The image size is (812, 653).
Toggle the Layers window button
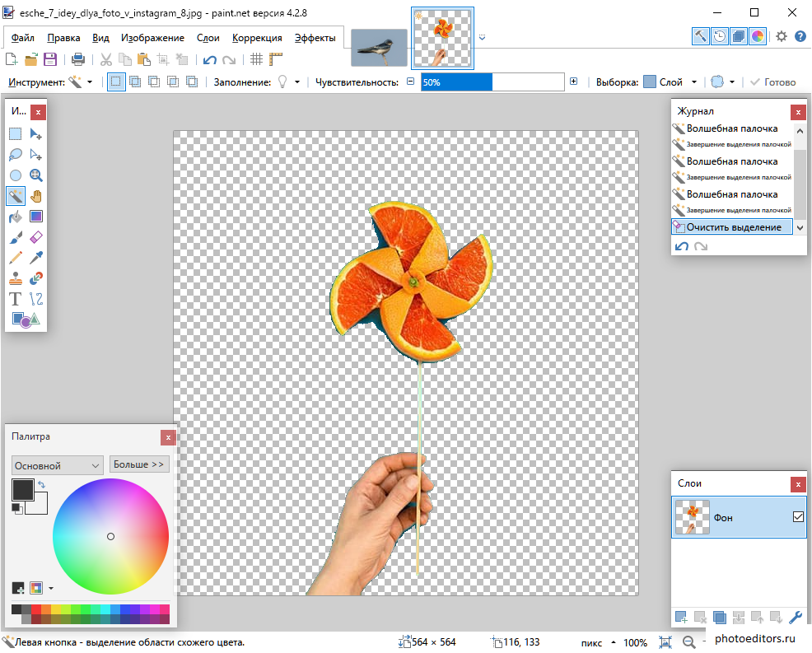point(739,36)
